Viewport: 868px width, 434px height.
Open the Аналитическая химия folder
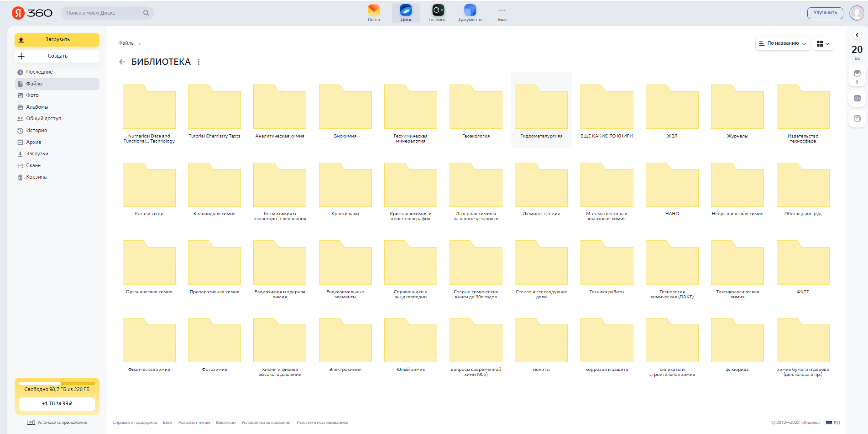tap(280, 111)
